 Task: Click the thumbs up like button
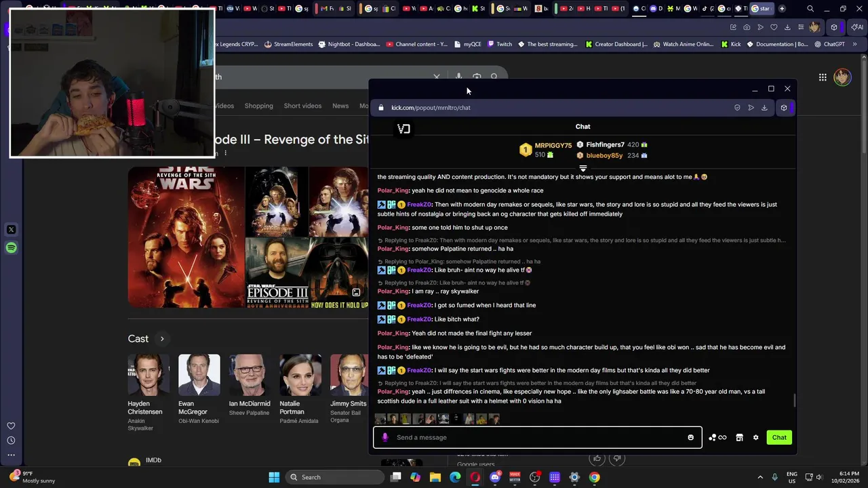[x=597, y=459]
